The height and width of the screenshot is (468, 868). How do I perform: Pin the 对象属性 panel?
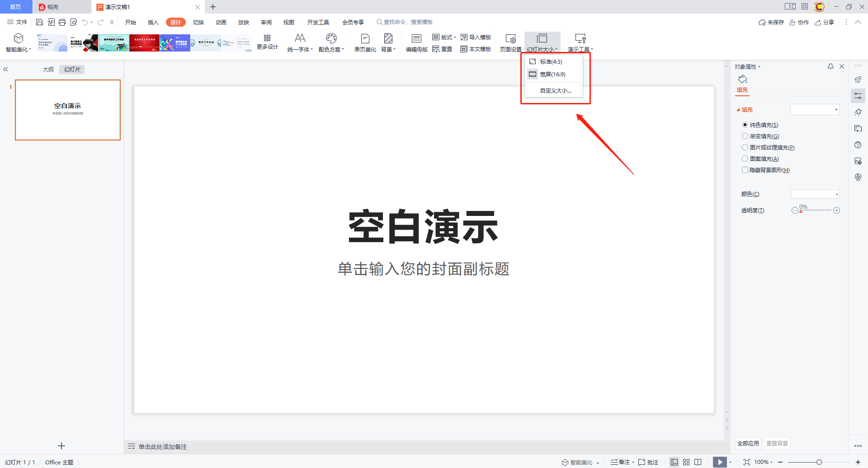coord(830,66)
